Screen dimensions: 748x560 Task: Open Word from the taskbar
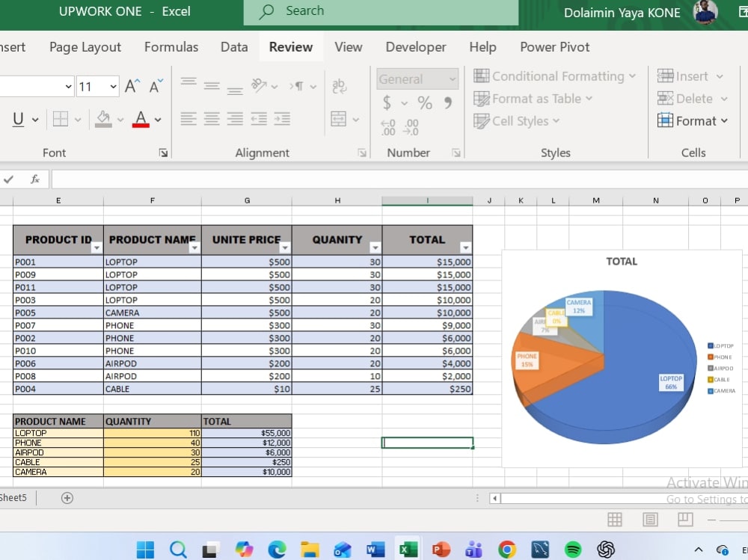pyautogui.click(x=375, y=550)
